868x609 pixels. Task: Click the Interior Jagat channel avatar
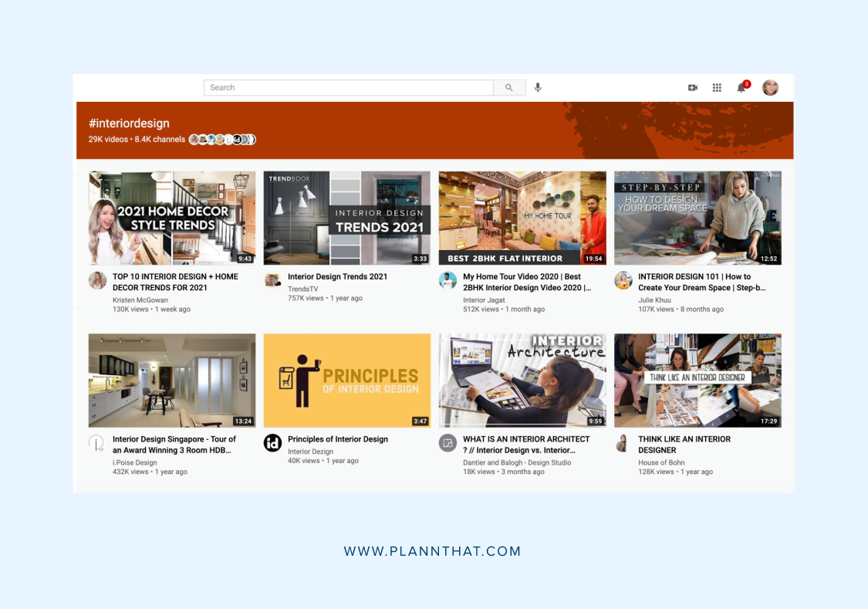click(448, 280)
